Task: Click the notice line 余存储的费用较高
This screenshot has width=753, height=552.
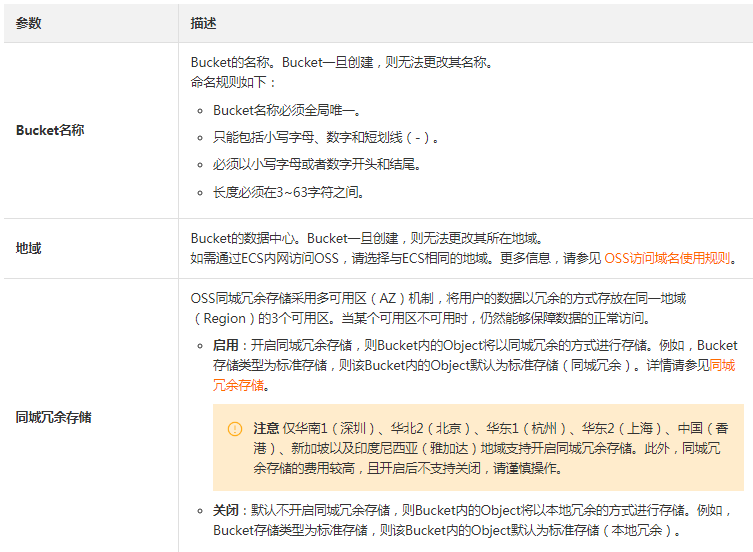Action: tap(408, 468)
